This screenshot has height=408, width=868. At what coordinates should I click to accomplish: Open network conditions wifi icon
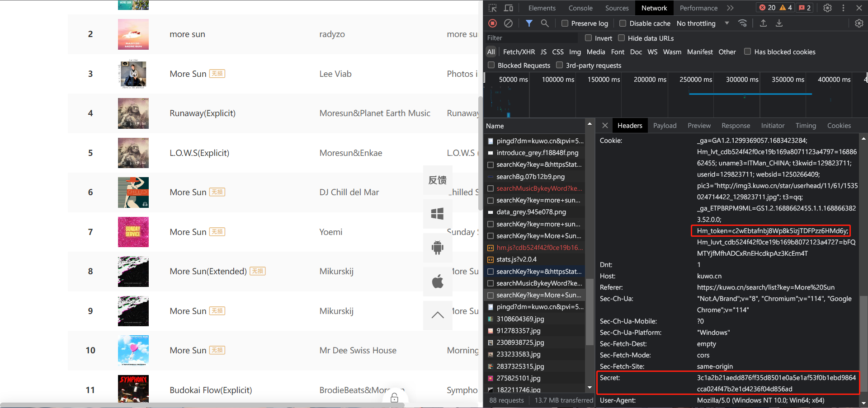[742, 23]
